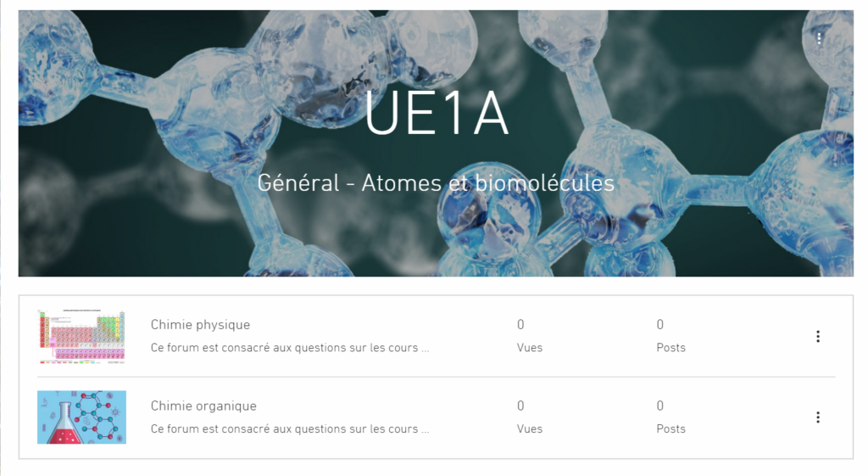Open the three-dot menu on UE1A banner
The height and width of the screenshot is (476, 868).
[x=819, y=38]
